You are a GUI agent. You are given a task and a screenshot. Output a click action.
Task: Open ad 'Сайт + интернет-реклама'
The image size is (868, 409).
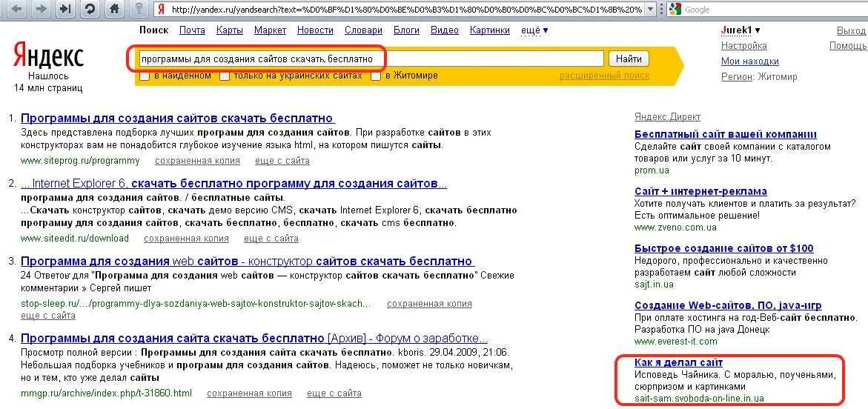tap(700, 191)
